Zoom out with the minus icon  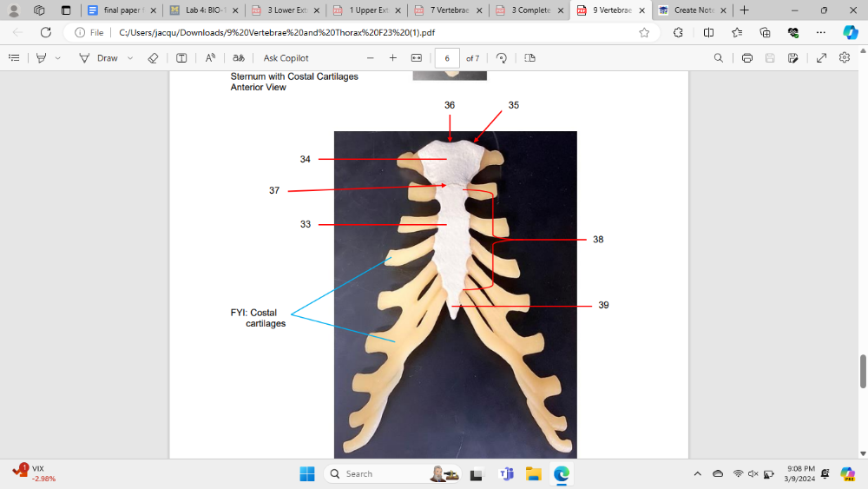(370, 58)
